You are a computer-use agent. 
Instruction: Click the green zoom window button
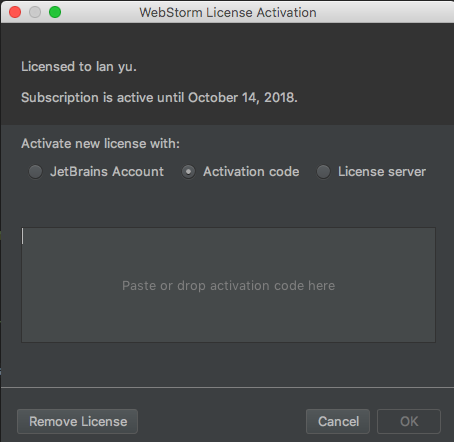[x=55, y=12]
